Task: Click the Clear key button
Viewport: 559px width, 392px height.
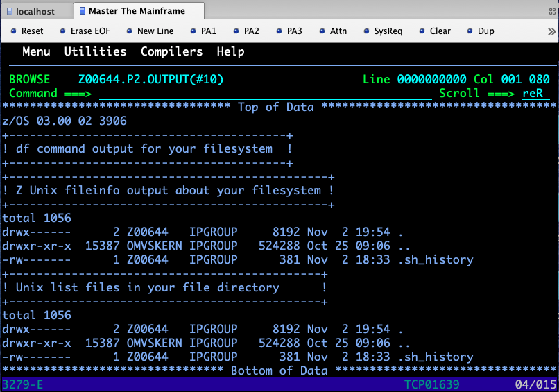Action: 435,31
